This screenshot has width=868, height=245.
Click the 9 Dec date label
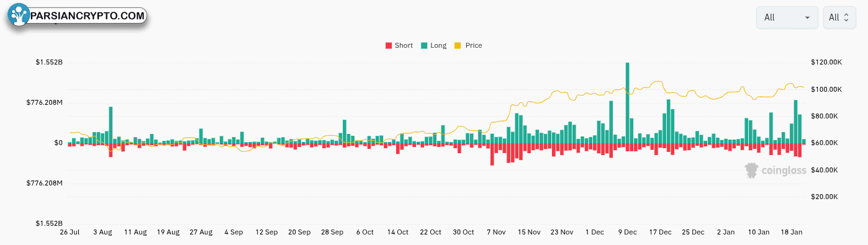pyautogui.click(x=627, y=232)
